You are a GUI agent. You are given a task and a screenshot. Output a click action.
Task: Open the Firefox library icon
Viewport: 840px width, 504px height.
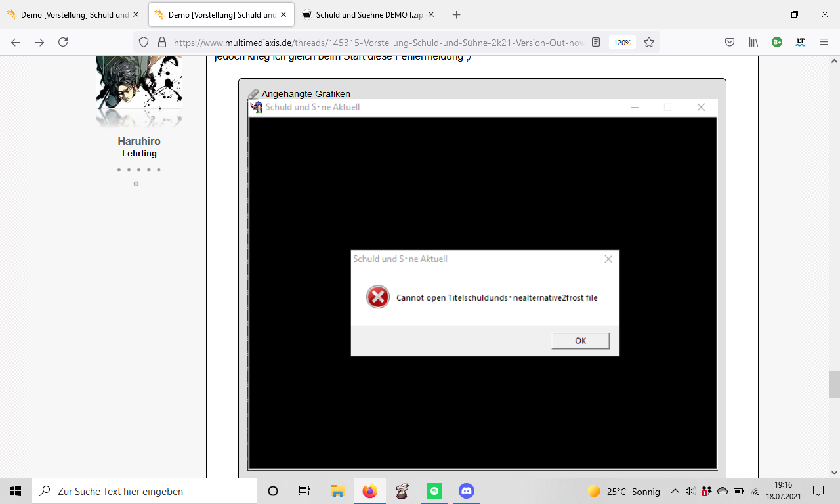(x=753, y=42)
